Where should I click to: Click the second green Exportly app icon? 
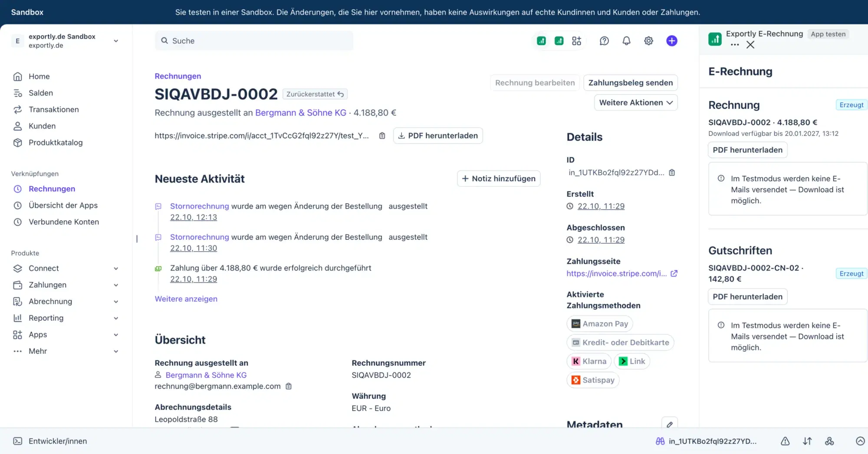559,41
